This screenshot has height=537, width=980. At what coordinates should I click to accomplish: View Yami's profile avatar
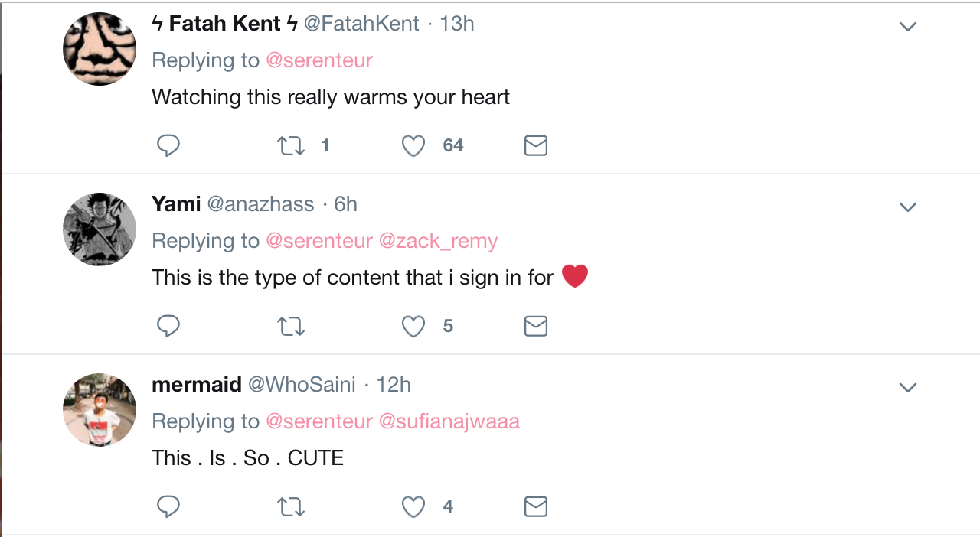click(x=100, y=229)
